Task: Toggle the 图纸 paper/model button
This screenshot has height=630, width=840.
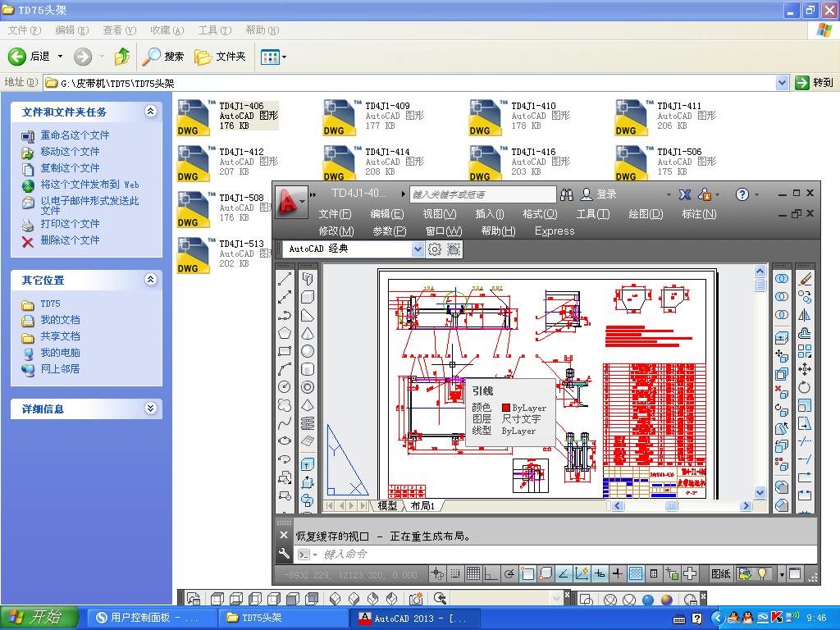Action: point(719,574)
